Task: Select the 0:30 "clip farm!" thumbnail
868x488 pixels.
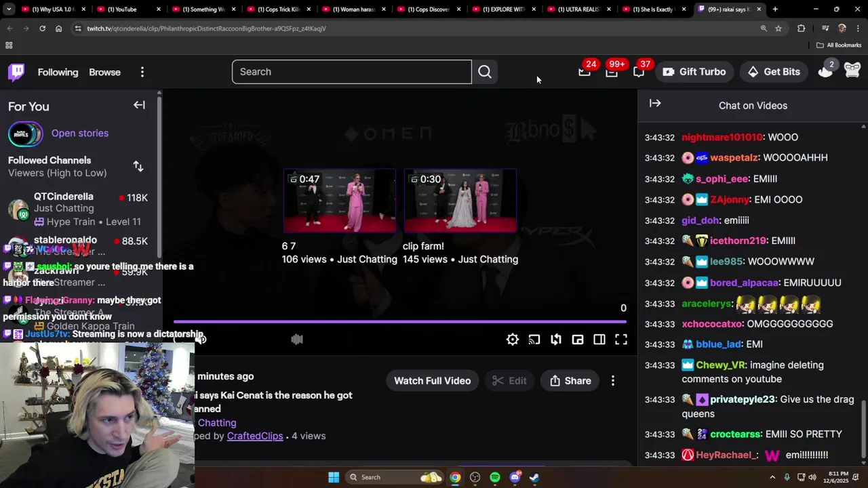Action: [460, 201]
